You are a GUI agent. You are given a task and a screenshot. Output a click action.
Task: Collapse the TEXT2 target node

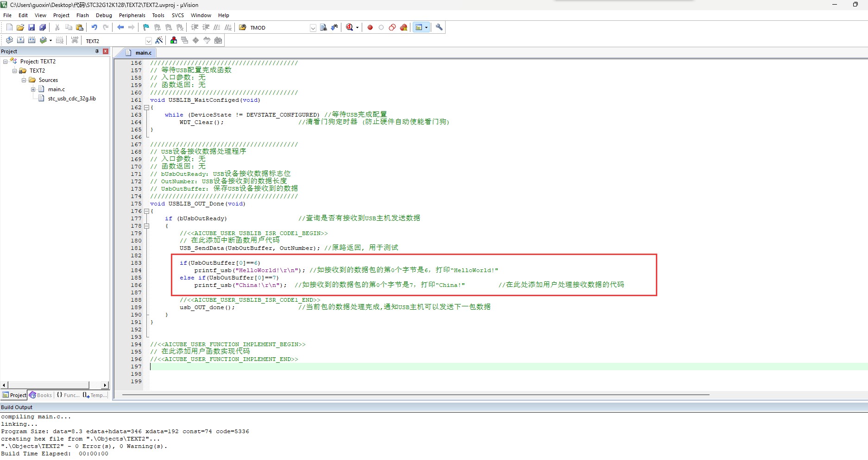tap(14, 71)
